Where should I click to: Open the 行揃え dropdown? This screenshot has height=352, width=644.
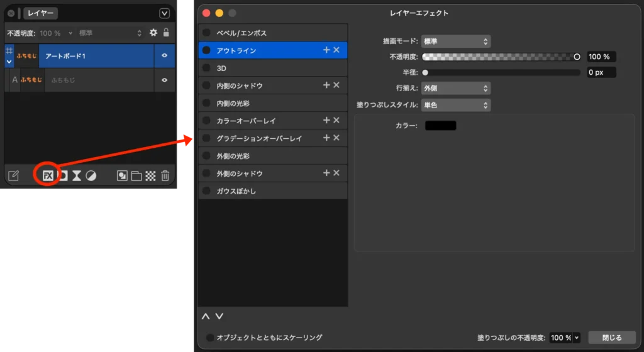(x=456, y=88)
